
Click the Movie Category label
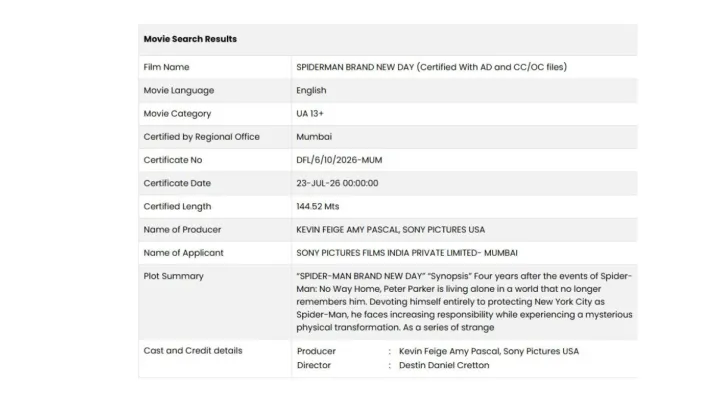pos(177,113)
